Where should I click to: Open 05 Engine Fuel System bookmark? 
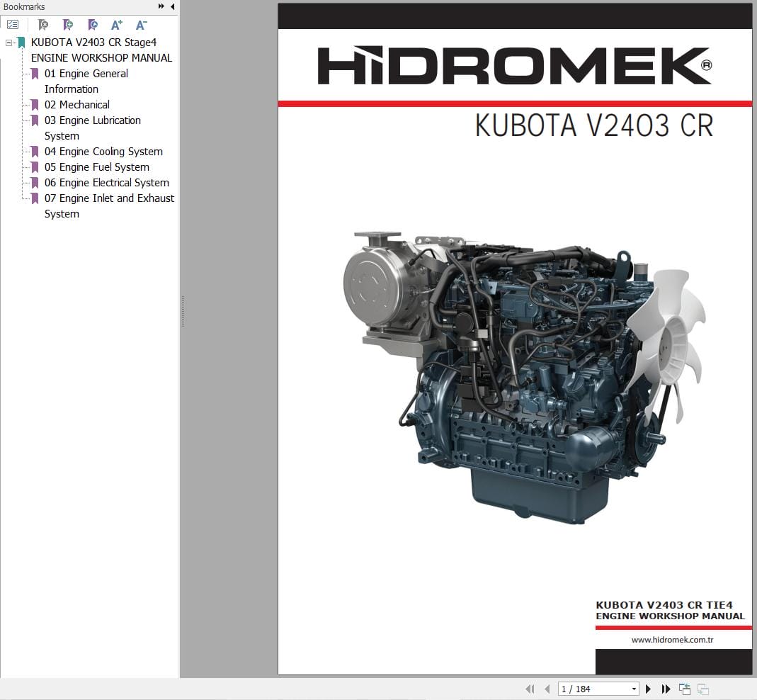(96, 167)
